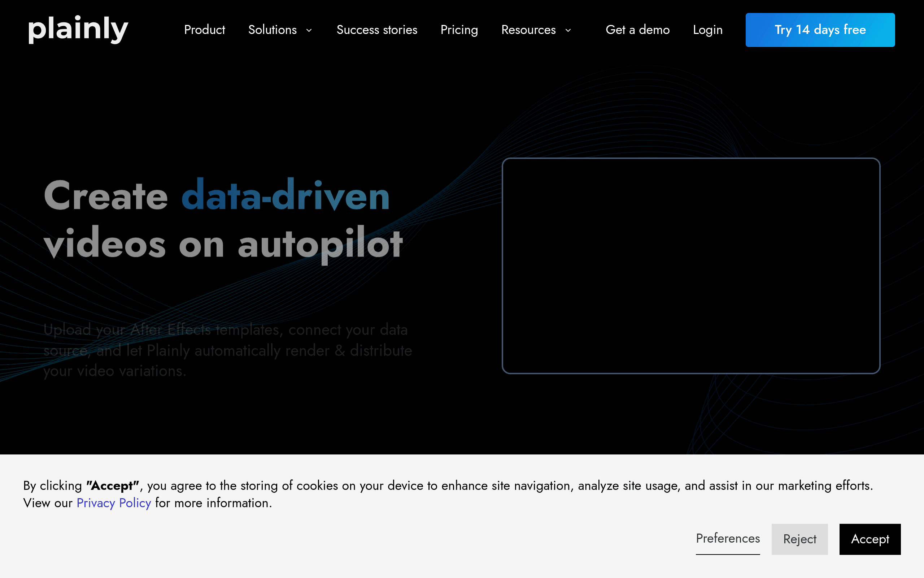This screenshot has height=578, width=924.
Task: Open the Privacy Policy link
Action: (114, 503)
